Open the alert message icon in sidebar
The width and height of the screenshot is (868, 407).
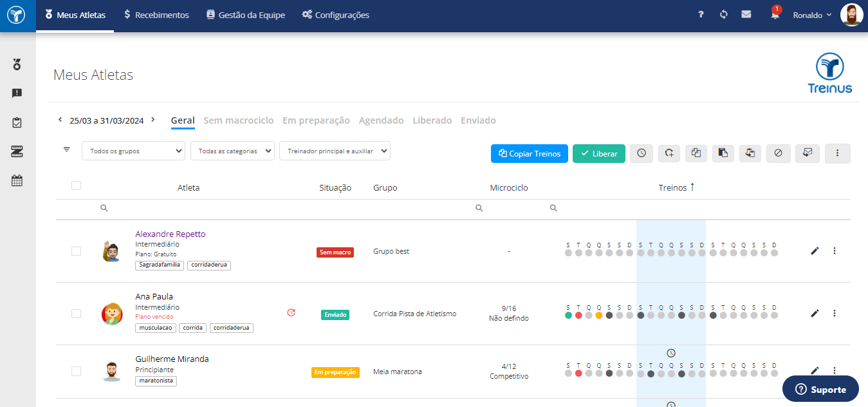[17, 93]
